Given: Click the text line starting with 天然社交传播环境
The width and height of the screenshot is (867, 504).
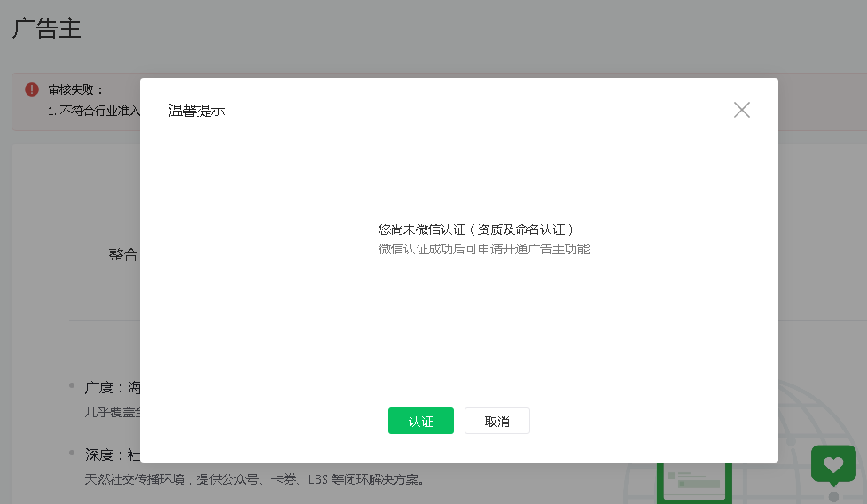Looking at the screenshot, I should coord(254,479).
